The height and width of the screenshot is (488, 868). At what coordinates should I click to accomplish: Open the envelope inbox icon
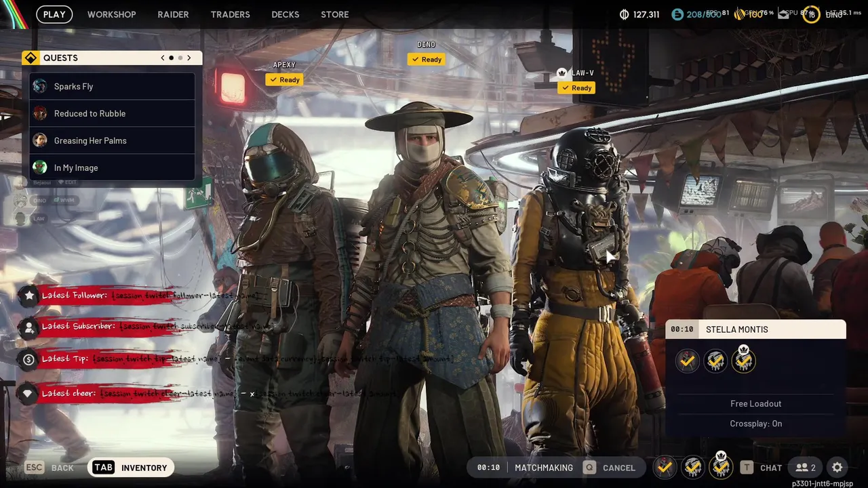783,14
